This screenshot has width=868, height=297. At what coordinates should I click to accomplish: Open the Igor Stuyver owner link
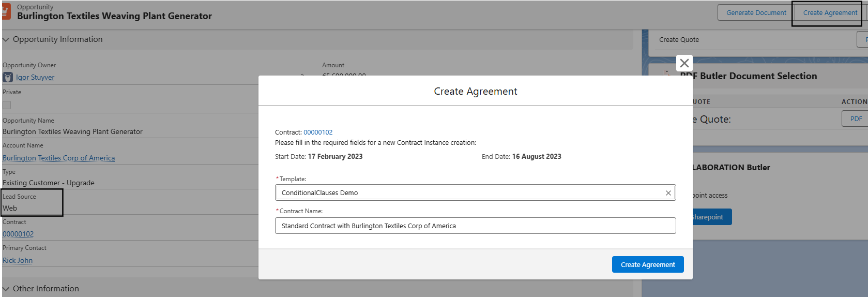pyautogui.click(x=35, y=78)
